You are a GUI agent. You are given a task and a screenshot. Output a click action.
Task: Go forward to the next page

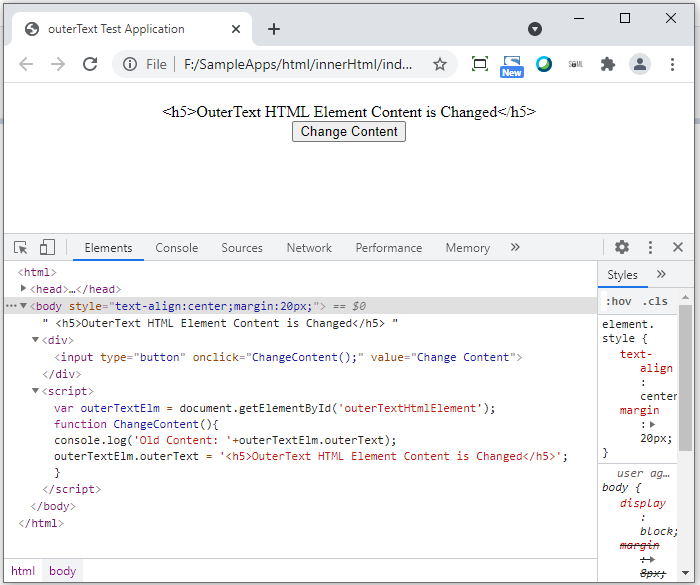(58, 64)
